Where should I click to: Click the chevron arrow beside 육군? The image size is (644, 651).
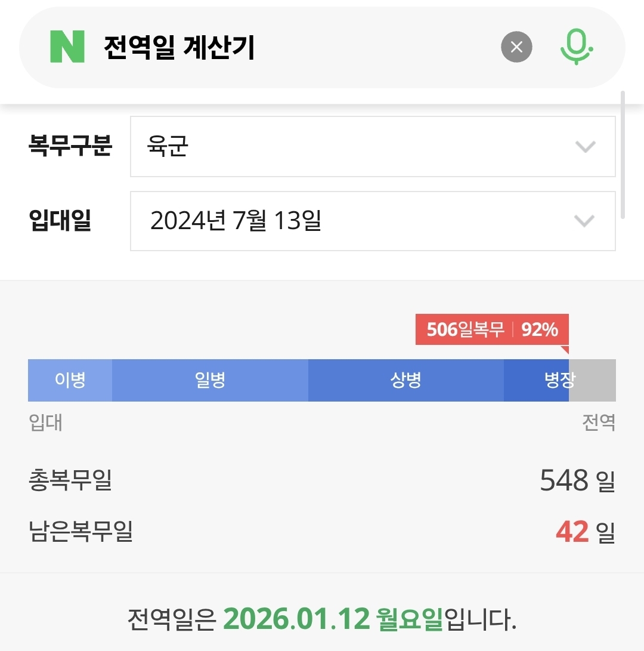coord(585,147)
